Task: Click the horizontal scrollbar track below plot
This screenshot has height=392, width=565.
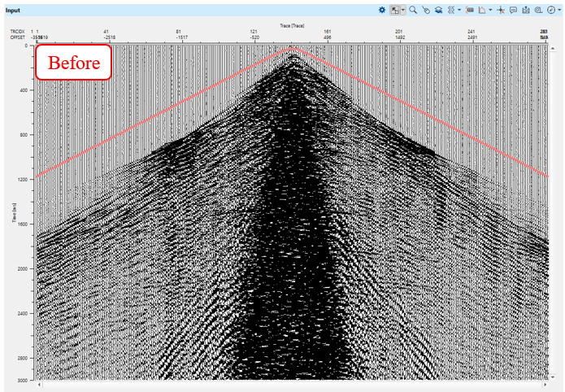Action: click(x=293, y=384)
